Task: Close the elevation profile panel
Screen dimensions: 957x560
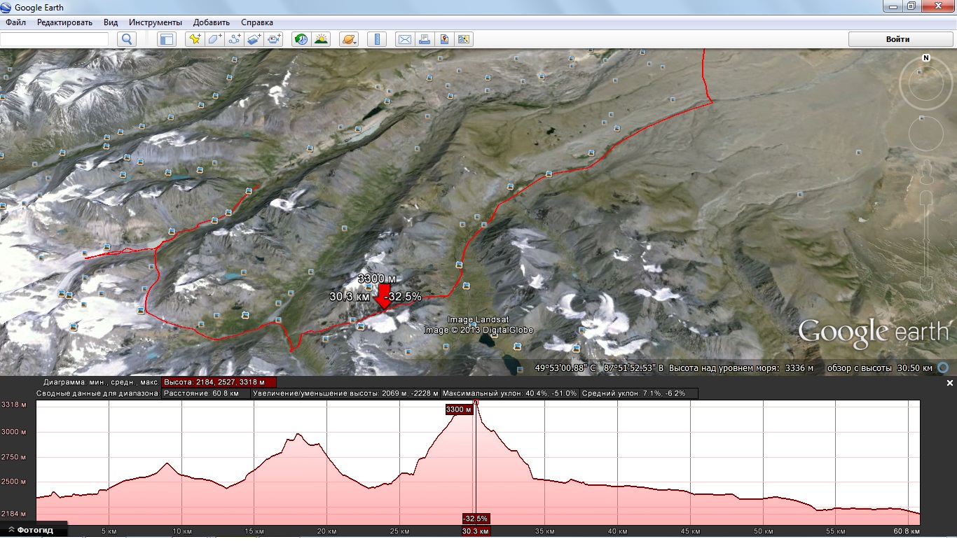Action: tap(950, 383)
